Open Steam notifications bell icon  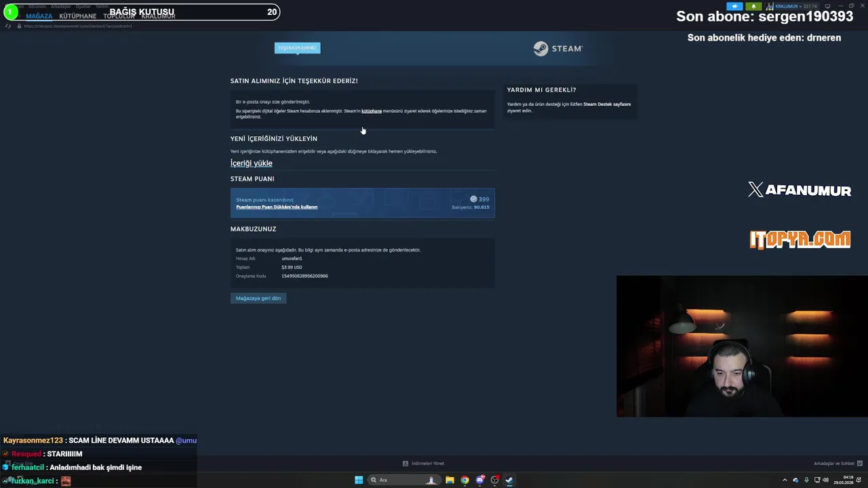point(753,6)
